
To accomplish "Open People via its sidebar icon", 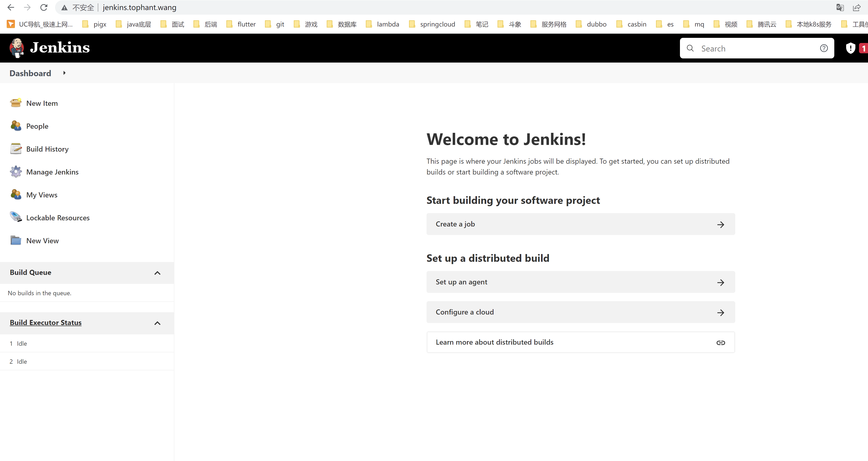I will coord(15,126).
